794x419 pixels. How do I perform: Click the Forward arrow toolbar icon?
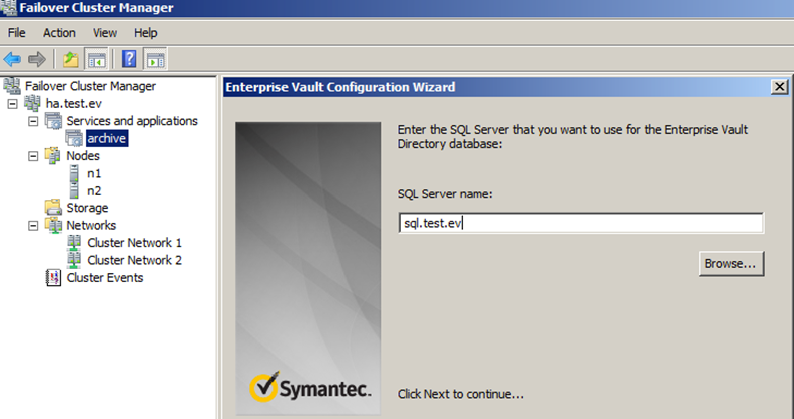pos(36,59)
